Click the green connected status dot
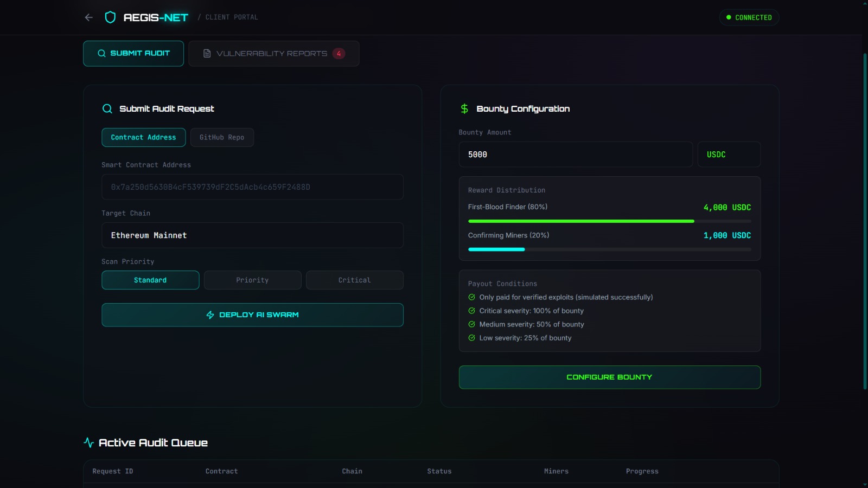The width and height of the screenshot is (868, 488). 729,17
